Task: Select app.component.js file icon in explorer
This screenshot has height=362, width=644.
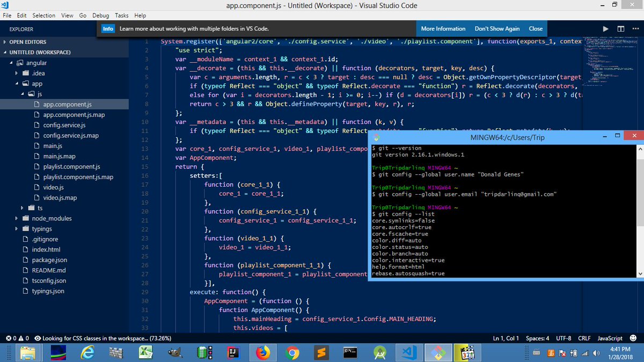Action: (x=36, y=105)
